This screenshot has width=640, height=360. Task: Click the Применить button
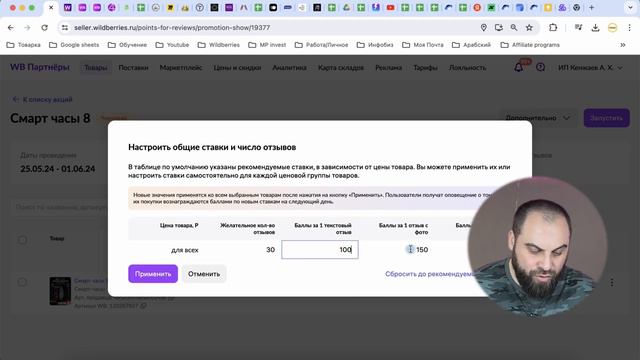pos(153,274)
